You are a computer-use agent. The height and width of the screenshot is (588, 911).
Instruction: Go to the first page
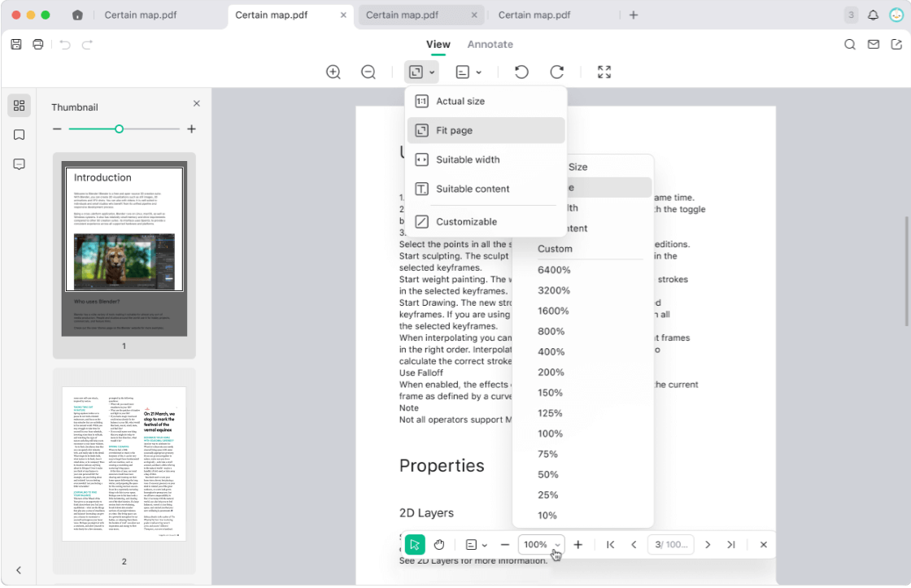(x=610, y=544)
